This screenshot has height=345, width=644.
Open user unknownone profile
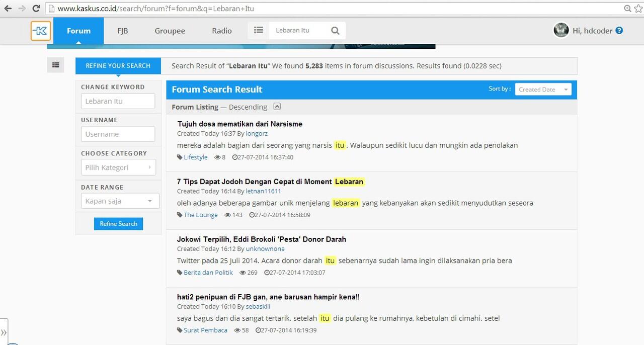[x=265, y=249]
